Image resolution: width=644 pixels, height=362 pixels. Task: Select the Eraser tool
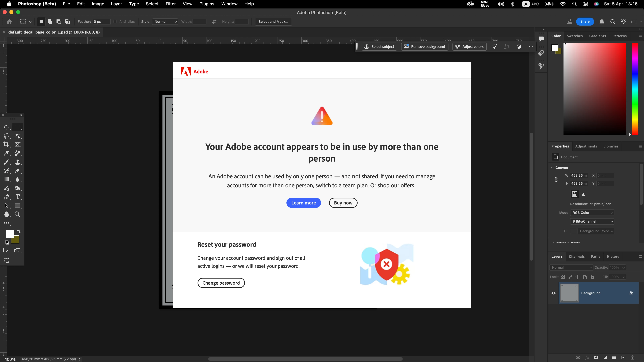tap(17, 171)
